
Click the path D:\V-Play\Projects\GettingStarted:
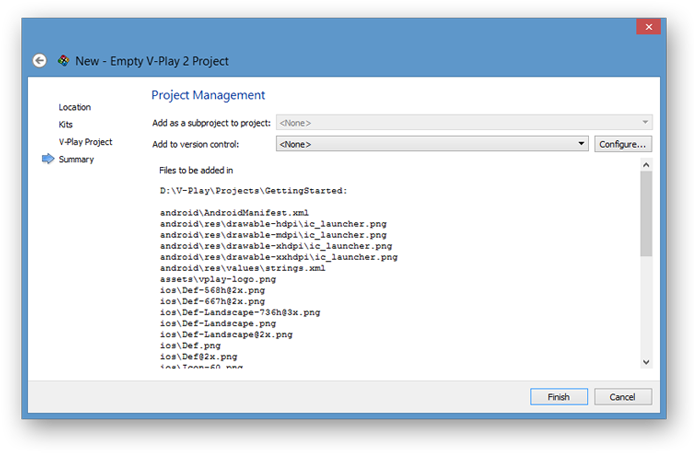click(x=254, y=191)
